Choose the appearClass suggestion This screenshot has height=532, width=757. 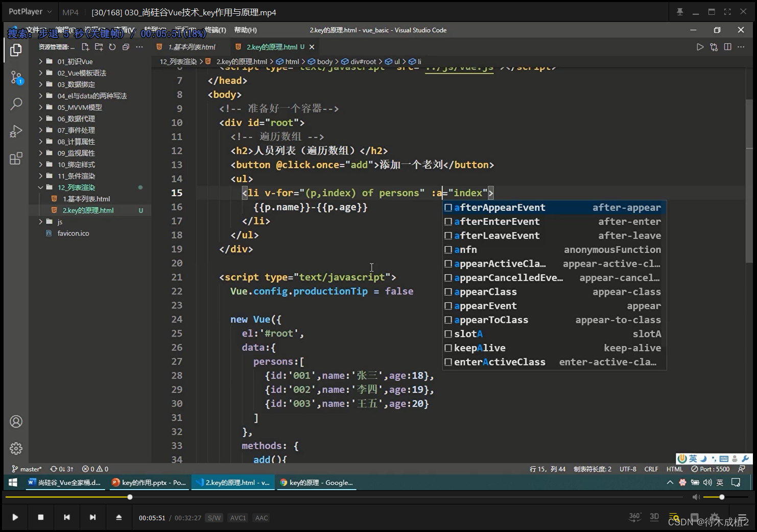click(554, 292)
